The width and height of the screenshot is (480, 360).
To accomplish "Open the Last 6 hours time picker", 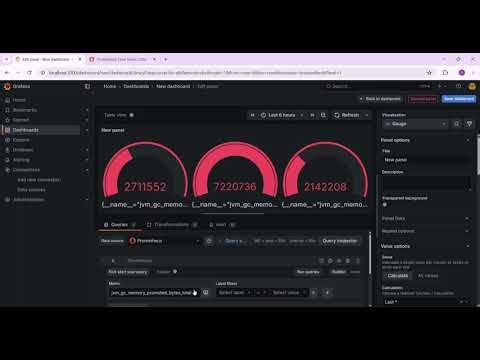I will click(282, 115).
